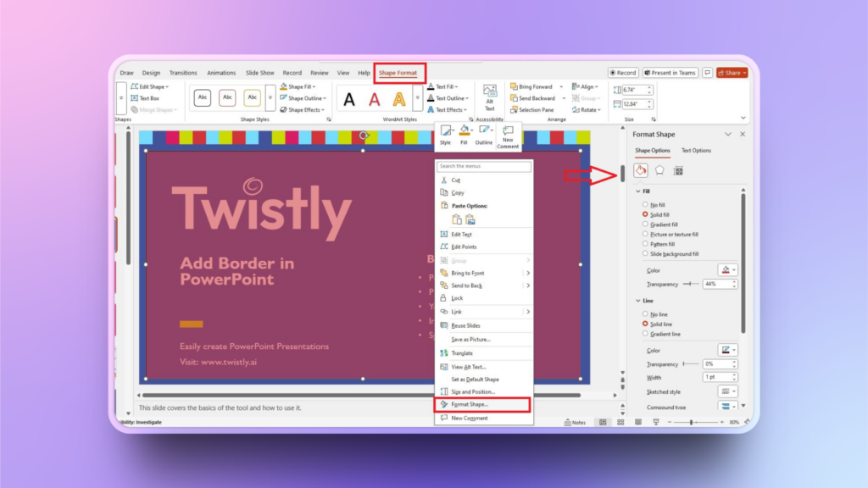
Task: Select Picture or texture fill option
Action: pyautogui.click(x=645, y=234)
